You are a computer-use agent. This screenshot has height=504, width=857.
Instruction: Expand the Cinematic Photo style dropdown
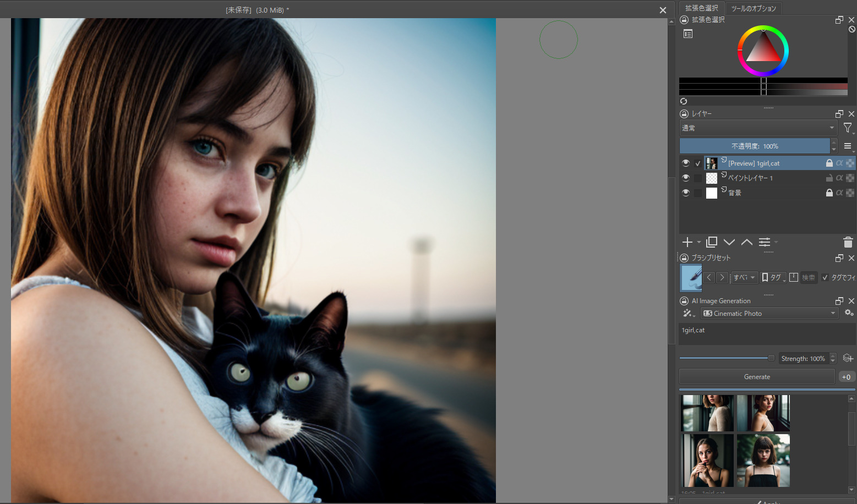click(x=769, y=313)
